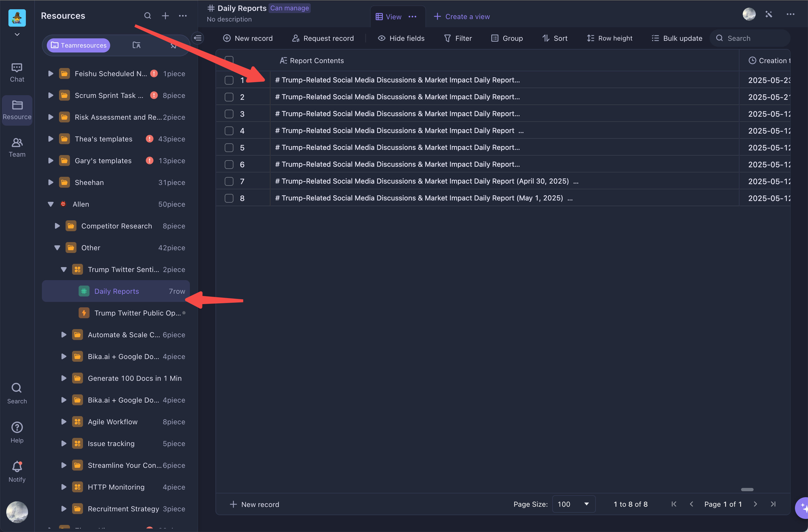Collapse the Other folder

[x=57, y=248]
